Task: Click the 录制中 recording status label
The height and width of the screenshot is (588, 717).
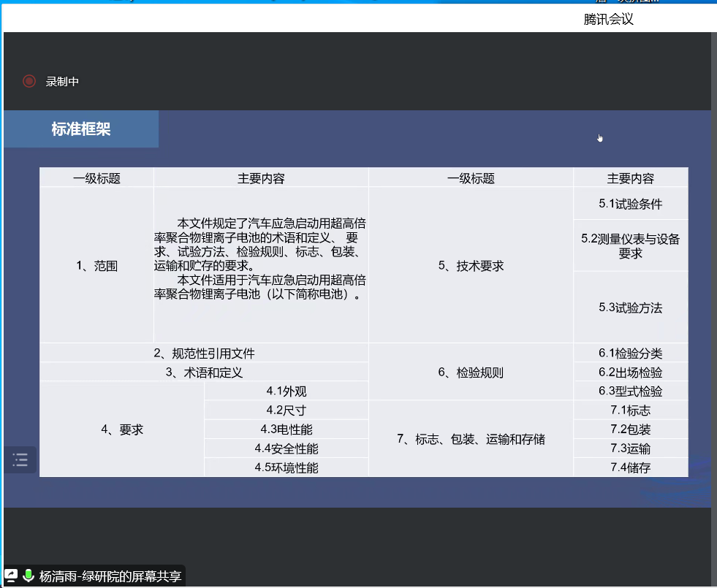Action: tap(62, 82)
